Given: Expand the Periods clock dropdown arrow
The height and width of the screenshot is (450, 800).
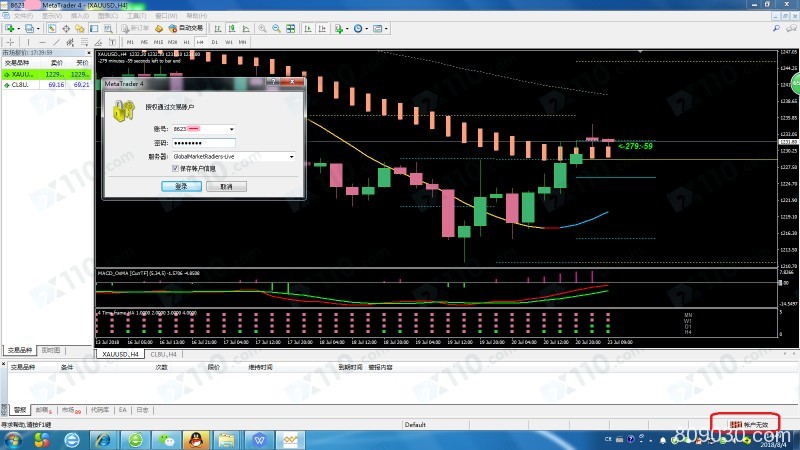Looking at the screenshot, I should 366,29.
